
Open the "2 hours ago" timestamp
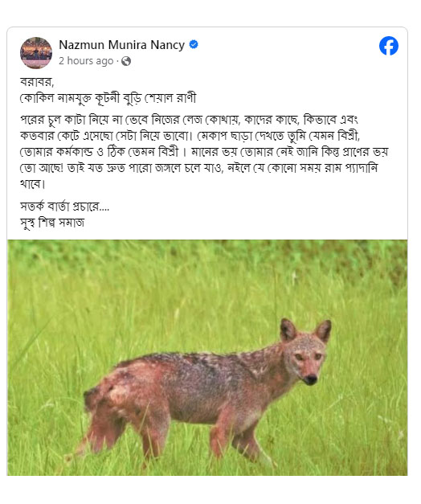(86, 61)
